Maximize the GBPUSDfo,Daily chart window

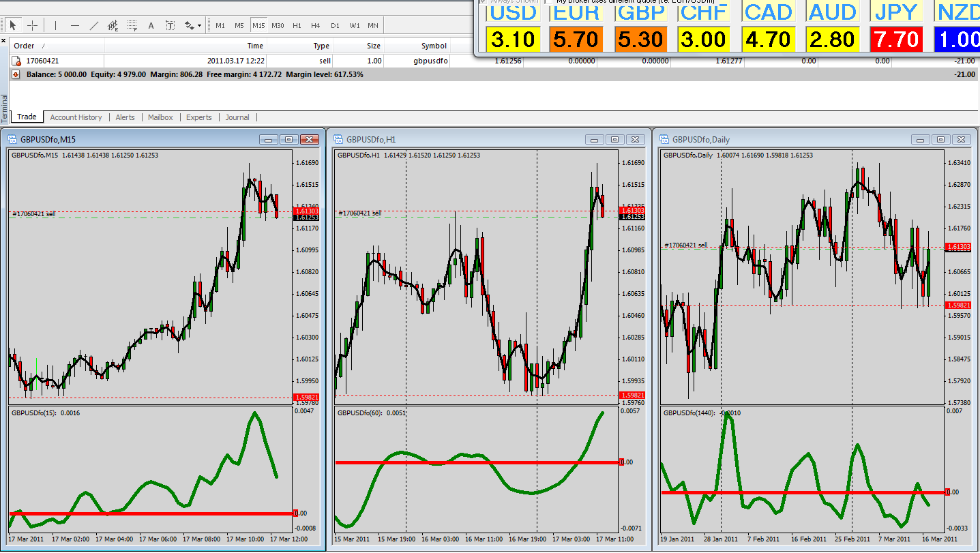[x=940, y=139]
